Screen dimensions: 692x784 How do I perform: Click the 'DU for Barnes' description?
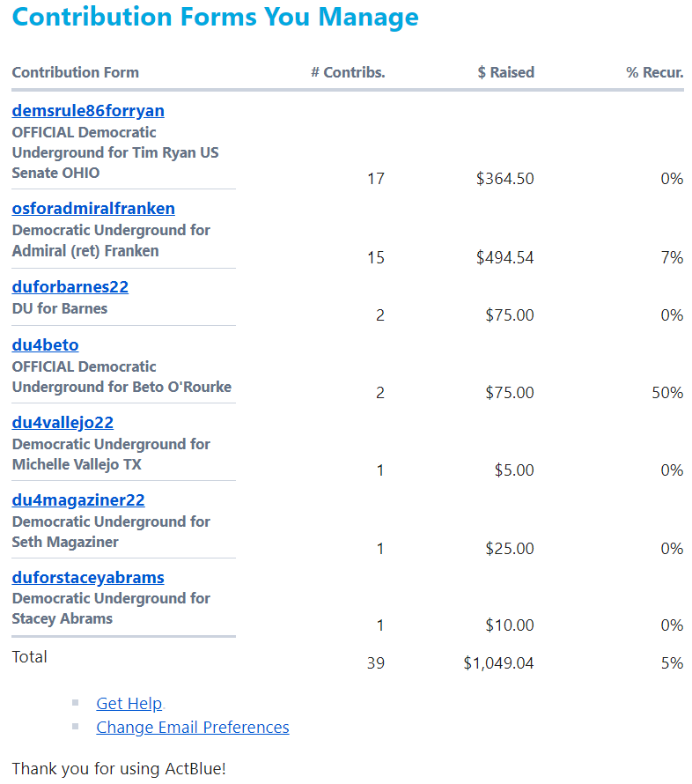(60, 308)
